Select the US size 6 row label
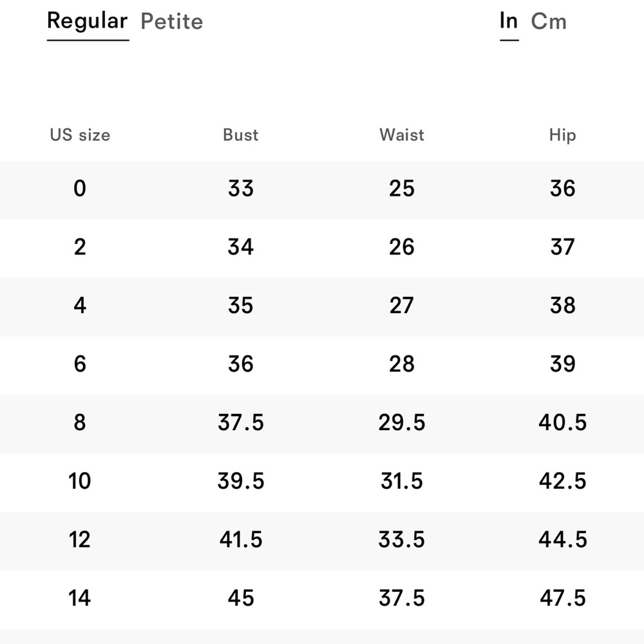The image size is (644, 644). click(x=80, y=365)
